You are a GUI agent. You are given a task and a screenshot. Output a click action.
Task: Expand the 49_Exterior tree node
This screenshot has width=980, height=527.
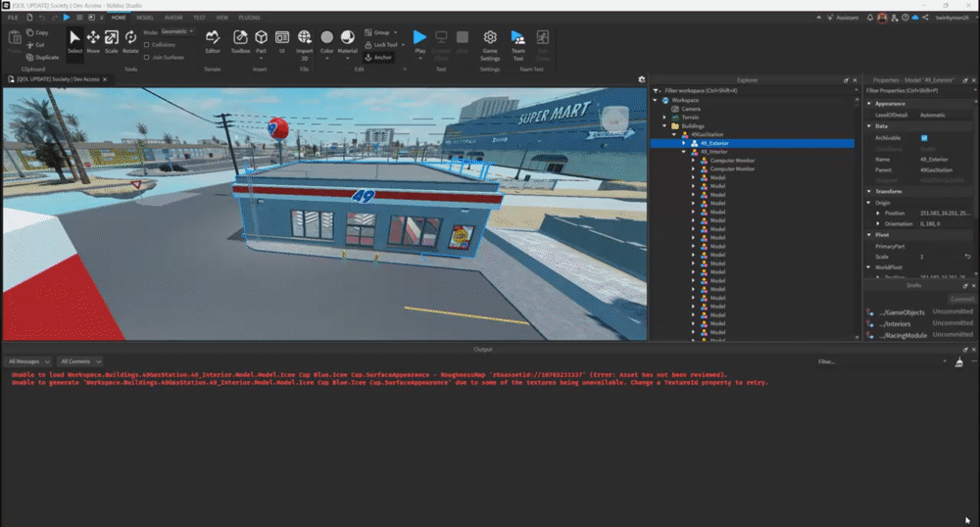pos(684,143)
